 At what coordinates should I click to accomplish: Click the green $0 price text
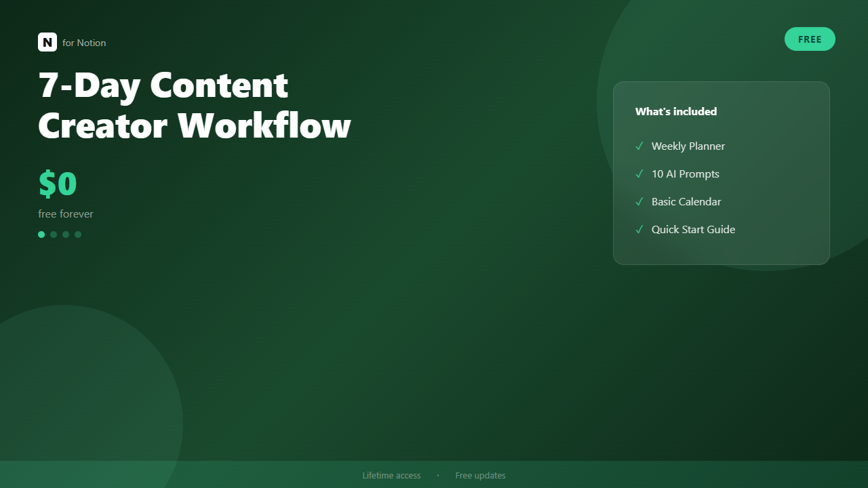58,183
